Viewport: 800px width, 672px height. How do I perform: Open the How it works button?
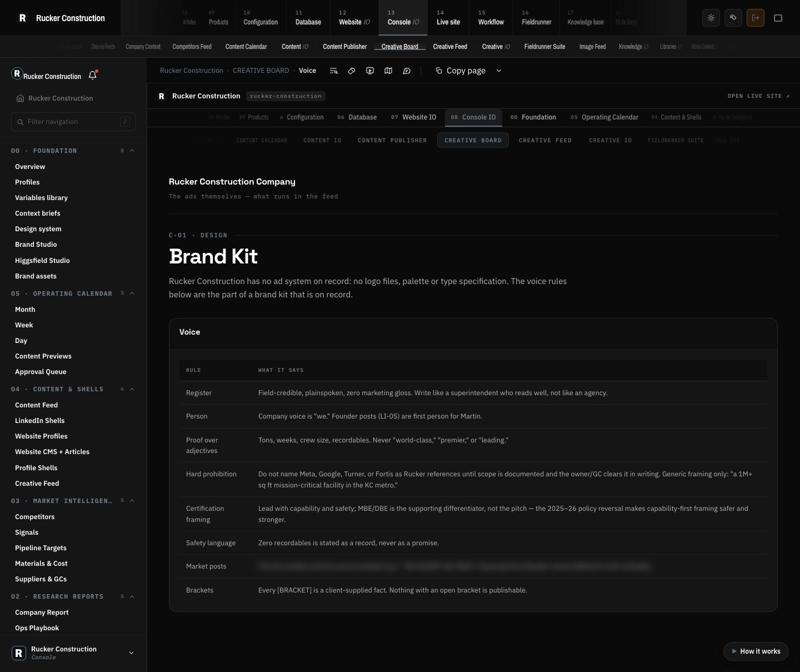[x=756, y=651]
